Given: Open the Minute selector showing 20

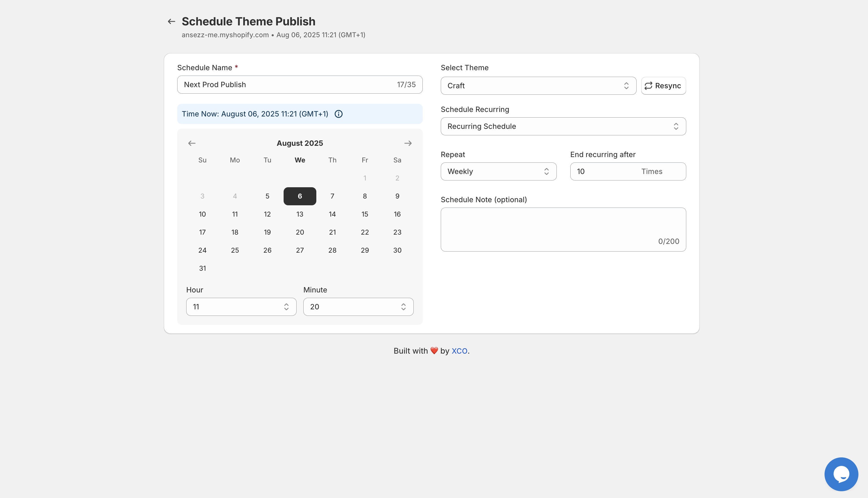Looking at the screenshot, I should pyautogui.click(x=358, y=307).
